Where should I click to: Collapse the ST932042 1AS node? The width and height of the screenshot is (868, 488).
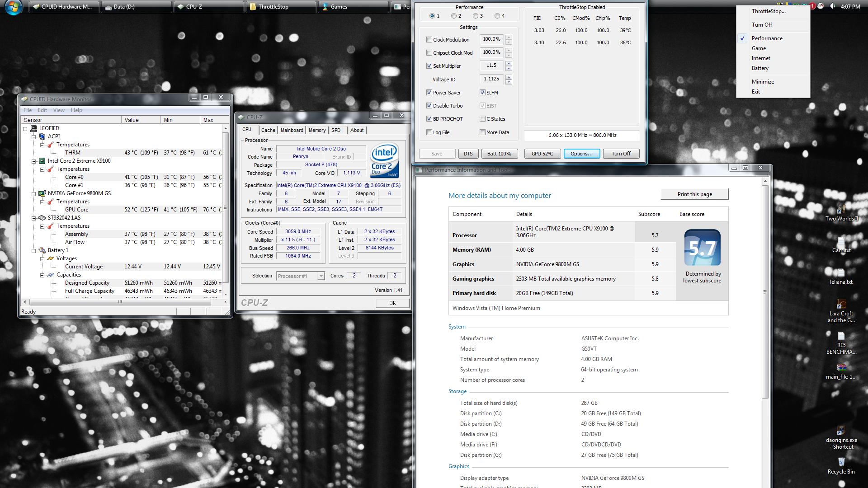(x=33, y=218)
